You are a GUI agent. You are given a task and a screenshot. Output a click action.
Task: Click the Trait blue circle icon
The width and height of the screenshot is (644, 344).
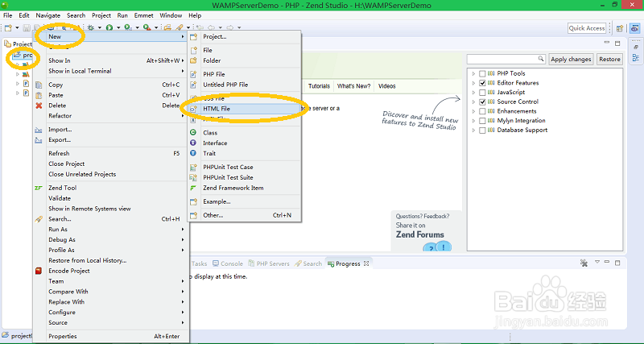tap(193, 153)
